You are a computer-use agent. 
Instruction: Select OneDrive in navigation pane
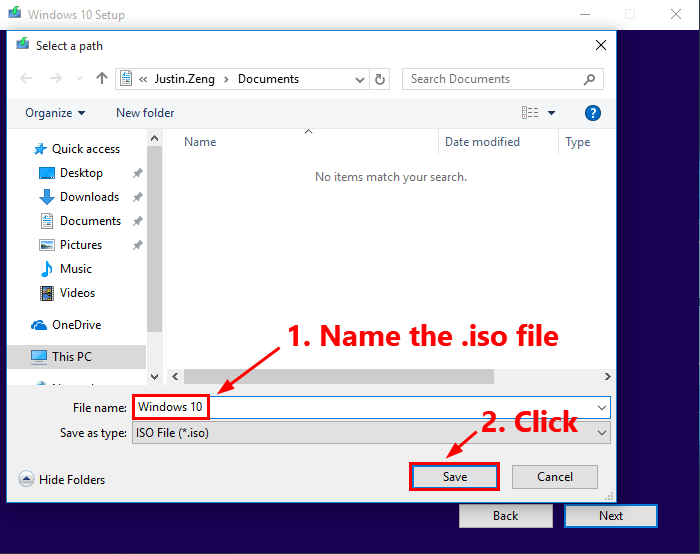click(66, 325)
